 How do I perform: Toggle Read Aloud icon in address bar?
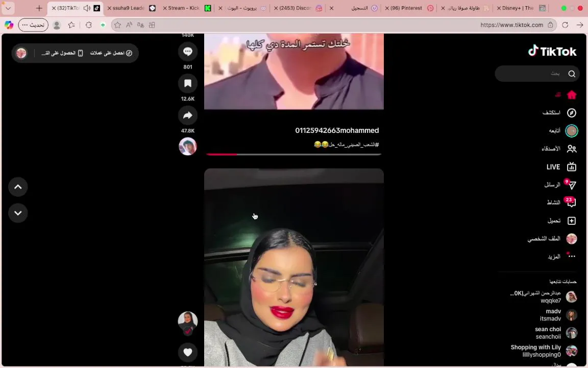[x=129, y=25]
